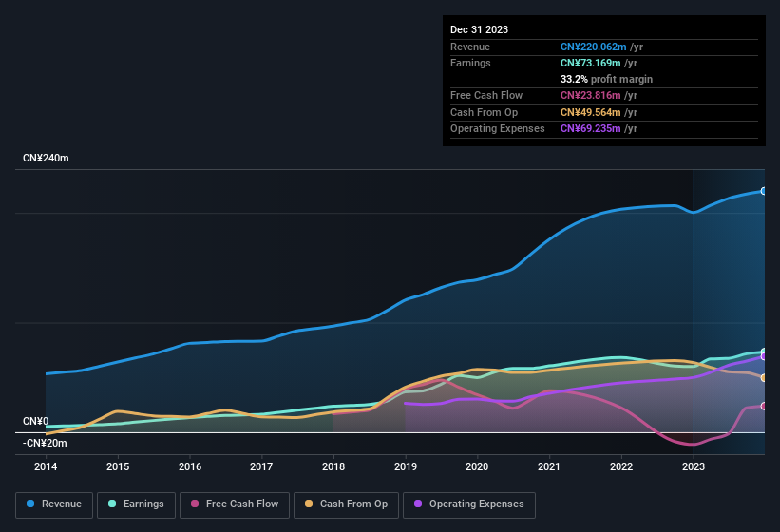Click the teal Earnings end-point marker
The height and width of the screenshot is (532, 780).
[763, 352]
